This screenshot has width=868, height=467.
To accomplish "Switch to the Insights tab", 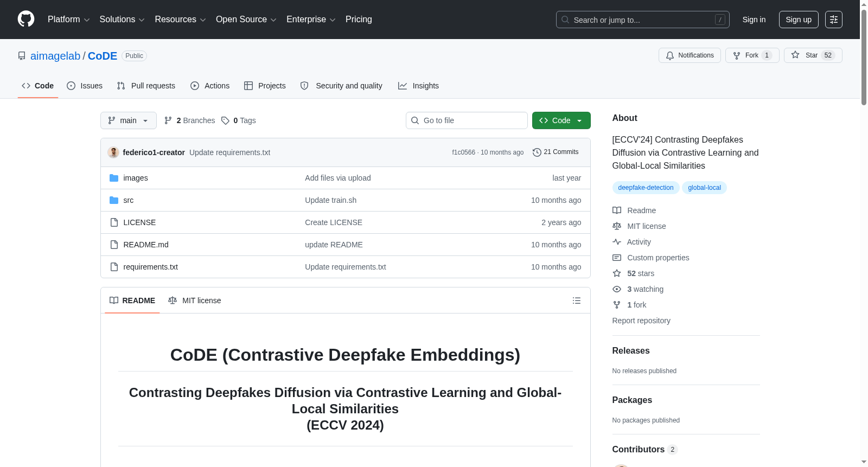I will coord(418,86).
